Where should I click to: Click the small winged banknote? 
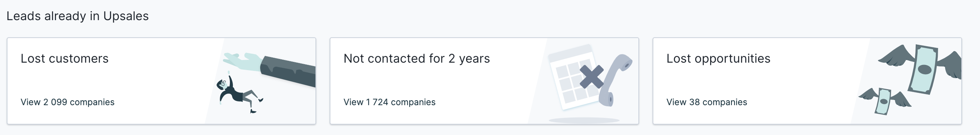(883, 101)
